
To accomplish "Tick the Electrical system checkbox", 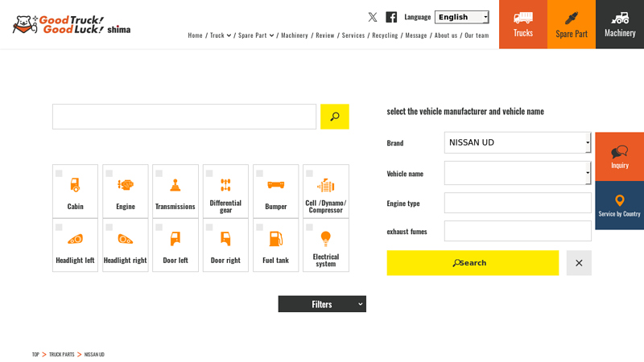I will tap(309, 227).
